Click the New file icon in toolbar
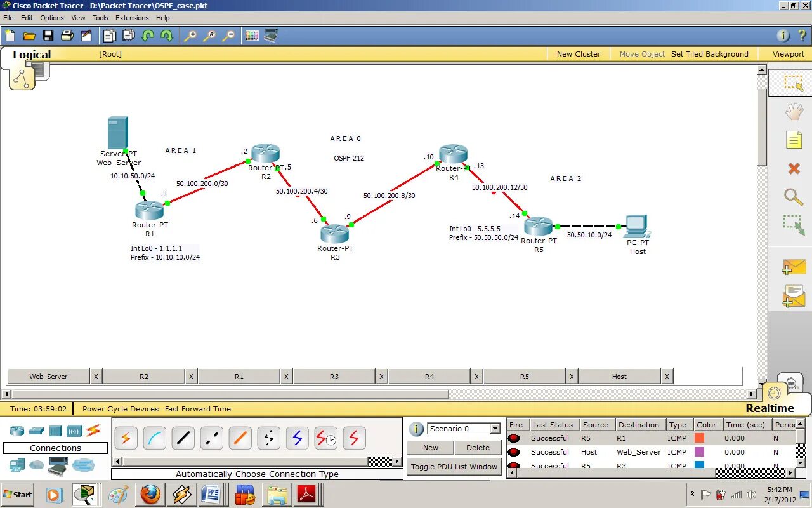Screen dimensions: 812x508 point(10,36)
